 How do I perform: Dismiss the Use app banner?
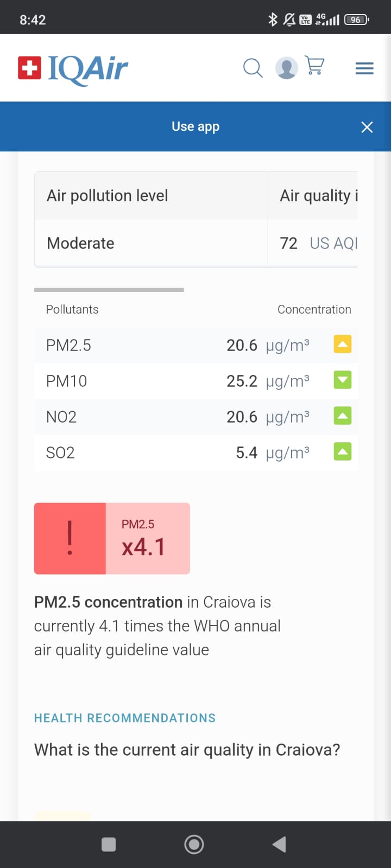click(x=367, y=127)
